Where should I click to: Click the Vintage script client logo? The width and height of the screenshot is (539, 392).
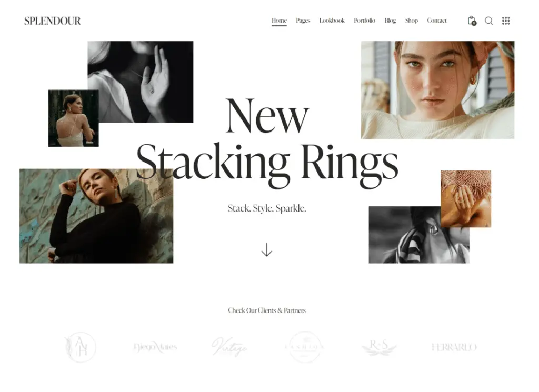[229, 347]
